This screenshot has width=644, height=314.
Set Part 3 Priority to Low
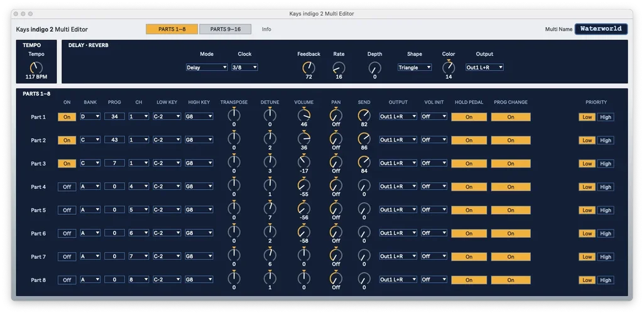pyautogui.click(x=587, y=163)
